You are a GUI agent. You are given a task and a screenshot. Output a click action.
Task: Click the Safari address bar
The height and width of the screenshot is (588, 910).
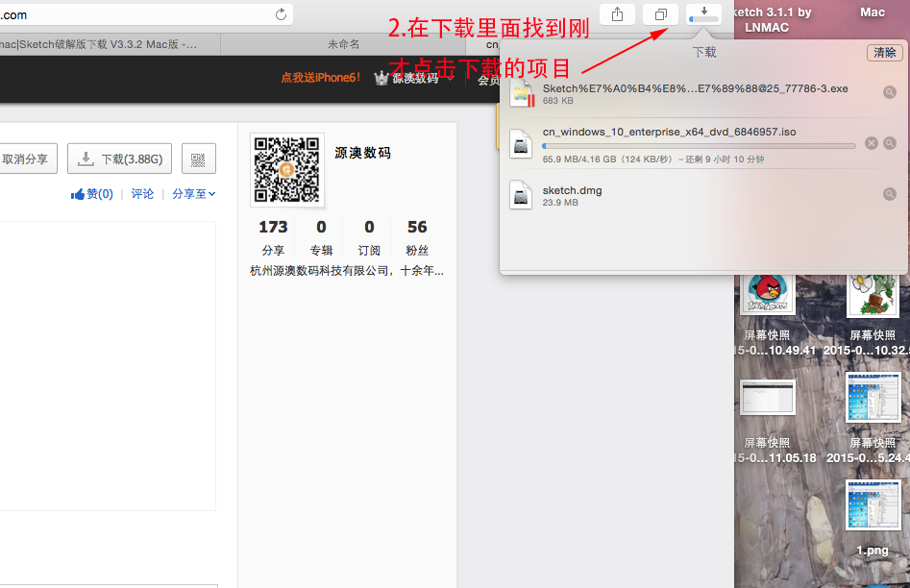[146, 14]
